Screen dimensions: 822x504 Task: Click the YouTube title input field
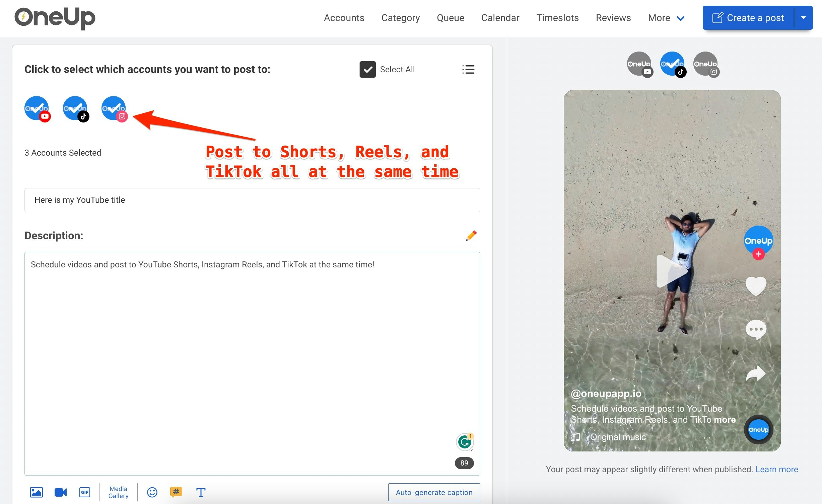point(252,200)
